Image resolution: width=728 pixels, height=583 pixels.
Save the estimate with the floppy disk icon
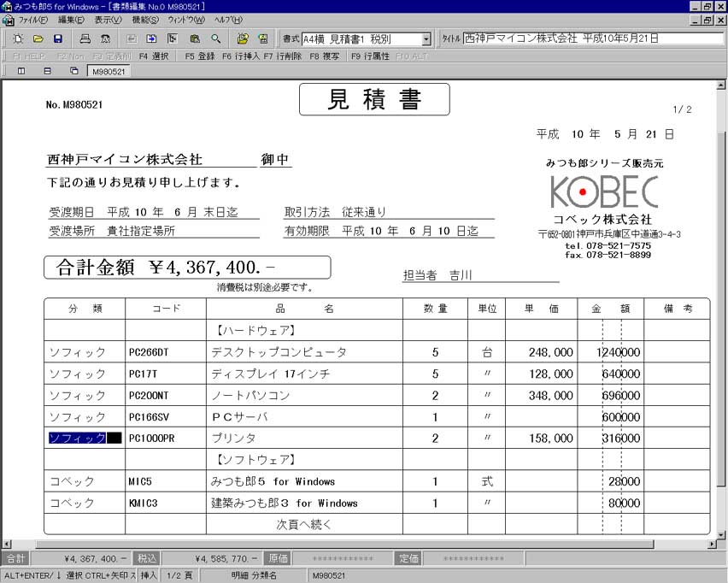[x=58, y=38]
